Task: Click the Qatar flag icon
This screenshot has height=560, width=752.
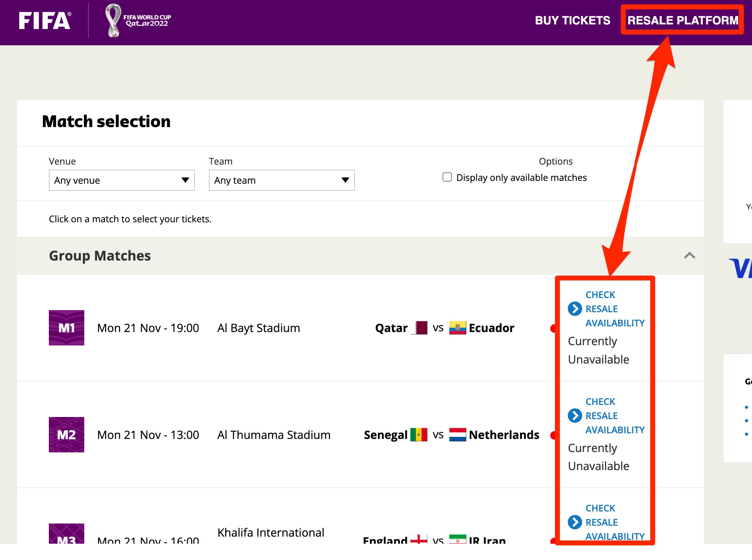Action: click(419, 328)
